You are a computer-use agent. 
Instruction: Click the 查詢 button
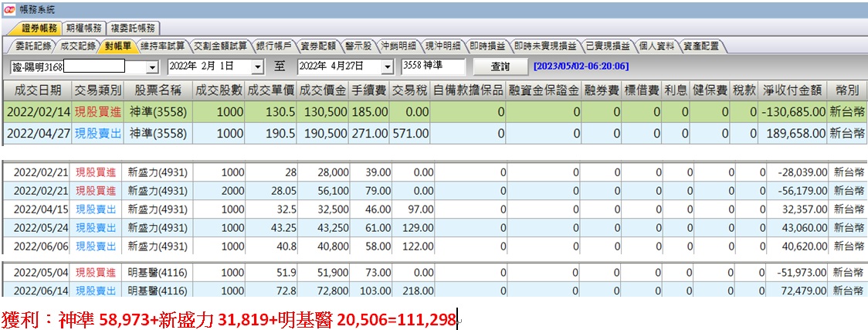pyautogui.click(x=500, y=67)
